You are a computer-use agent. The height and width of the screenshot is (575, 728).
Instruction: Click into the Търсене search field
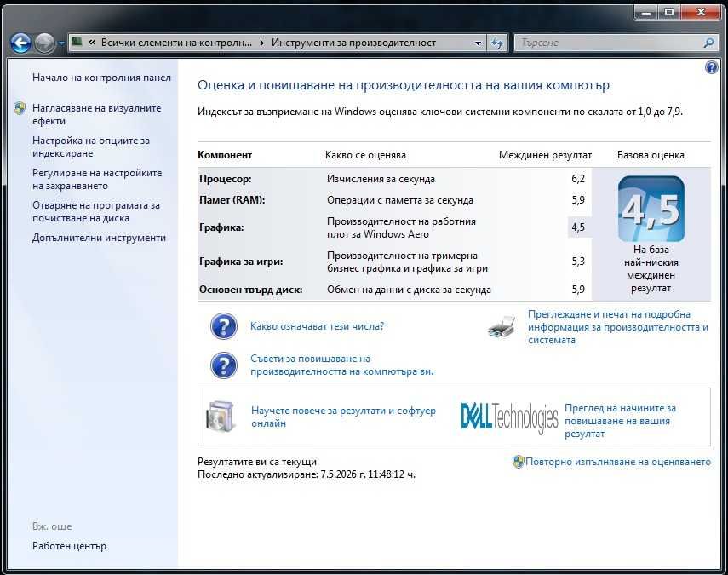pos(608,43)
